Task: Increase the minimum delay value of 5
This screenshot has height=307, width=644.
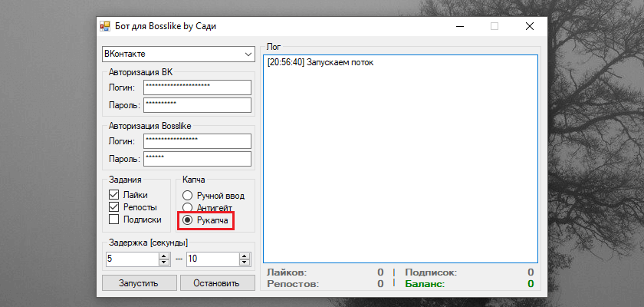Action: 164,256
